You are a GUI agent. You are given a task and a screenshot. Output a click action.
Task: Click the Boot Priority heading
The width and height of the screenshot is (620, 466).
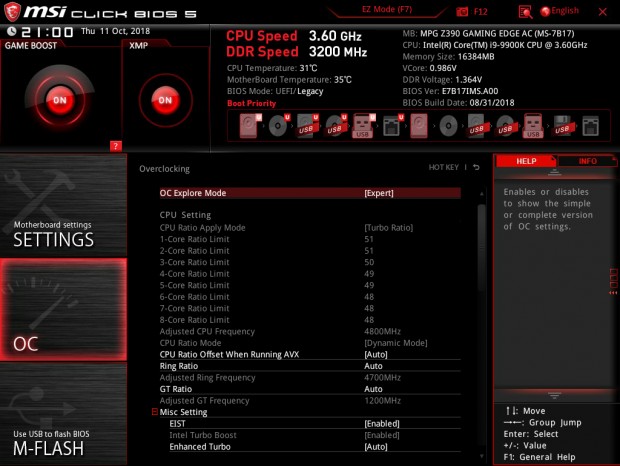251,103
